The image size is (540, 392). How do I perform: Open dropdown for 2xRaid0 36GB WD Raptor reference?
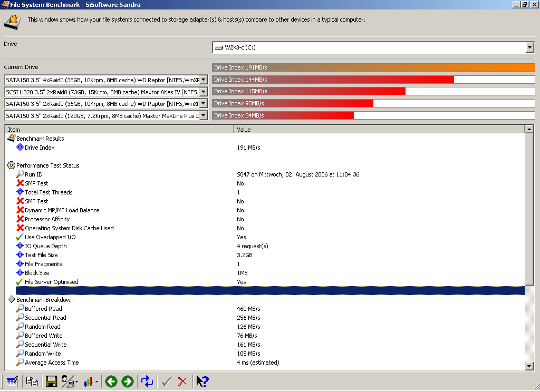click(x=204, y=104)
